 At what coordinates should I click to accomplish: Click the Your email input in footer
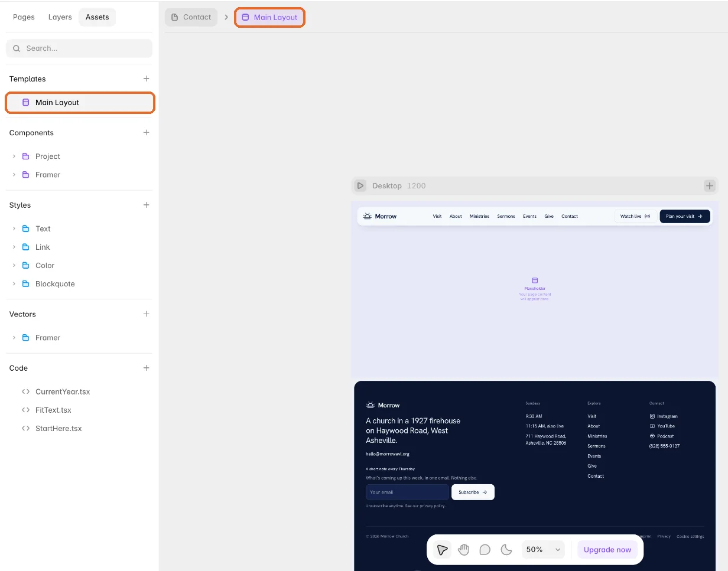pyautogui.click(x=407, y=492)
